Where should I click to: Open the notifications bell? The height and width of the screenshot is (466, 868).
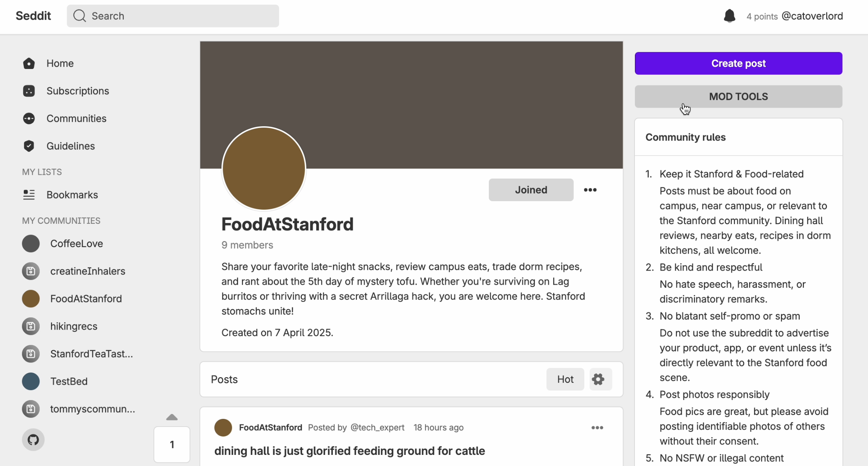729,16
